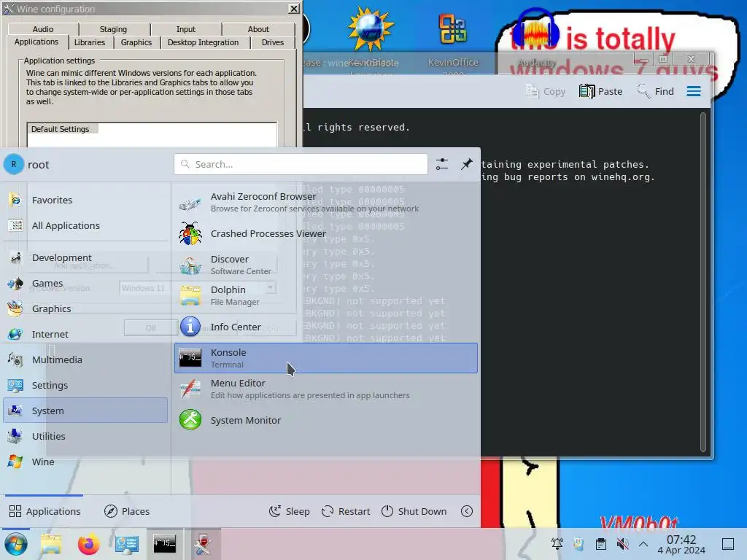Click Paste in Konsole toolbar
Screen dimensions: 747x560
click(601, 91)
